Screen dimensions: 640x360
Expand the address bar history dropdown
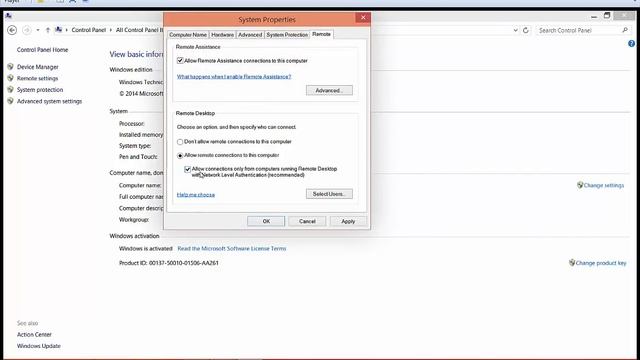tap(516, 30)
